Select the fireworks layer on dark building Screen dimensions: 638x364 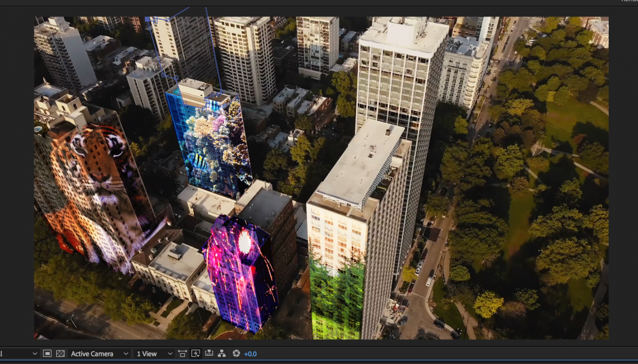pyautogui.click(x=239, y=271)
